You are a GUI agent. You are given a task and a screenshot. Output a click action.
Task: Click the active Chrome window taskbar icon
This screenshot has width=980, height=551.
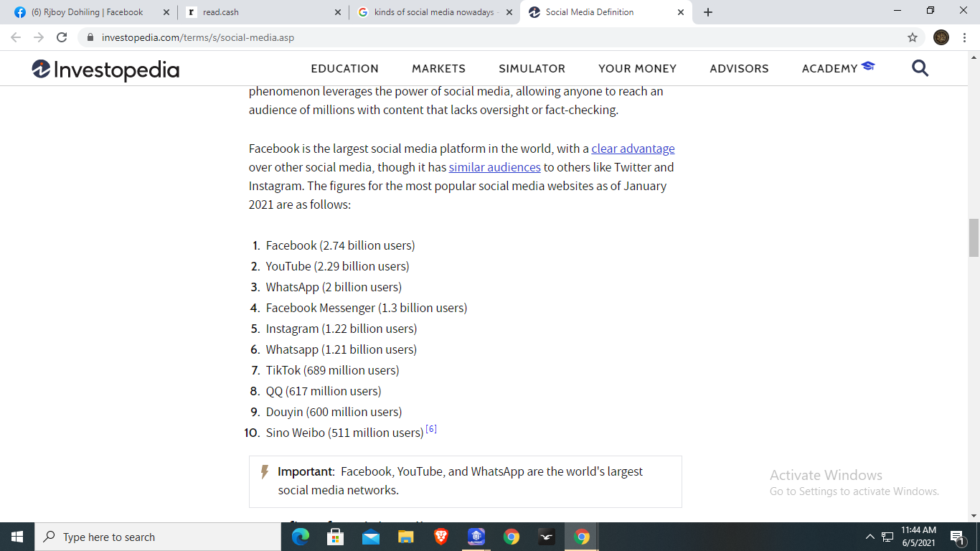coord(582,537)
